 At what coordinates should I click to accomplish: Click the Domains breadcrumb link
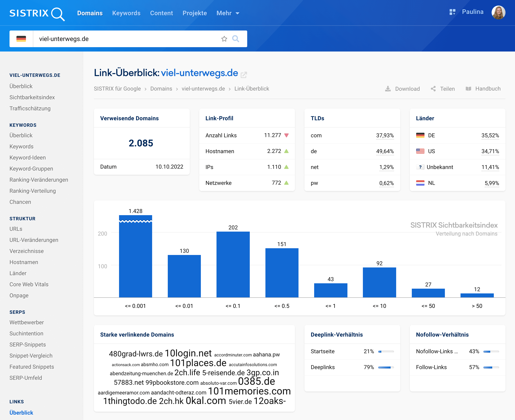pos(161,89)
